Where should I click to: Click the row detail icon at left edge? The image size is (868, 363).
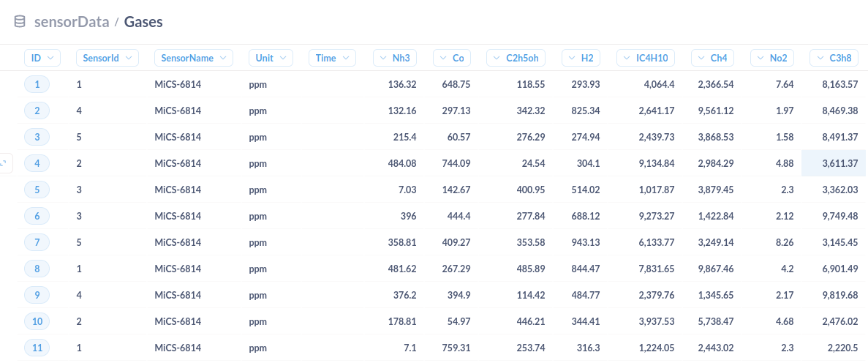[4, 163]
